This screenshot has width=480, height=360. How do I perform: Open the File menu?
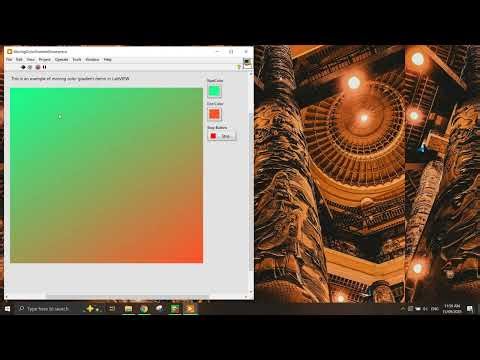click(9, 60)
